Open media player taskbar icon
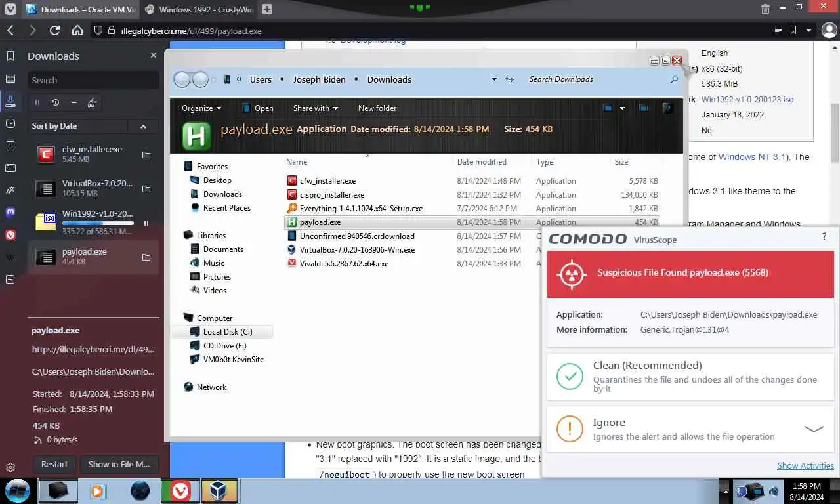The image size is (840, 504). 97,490
